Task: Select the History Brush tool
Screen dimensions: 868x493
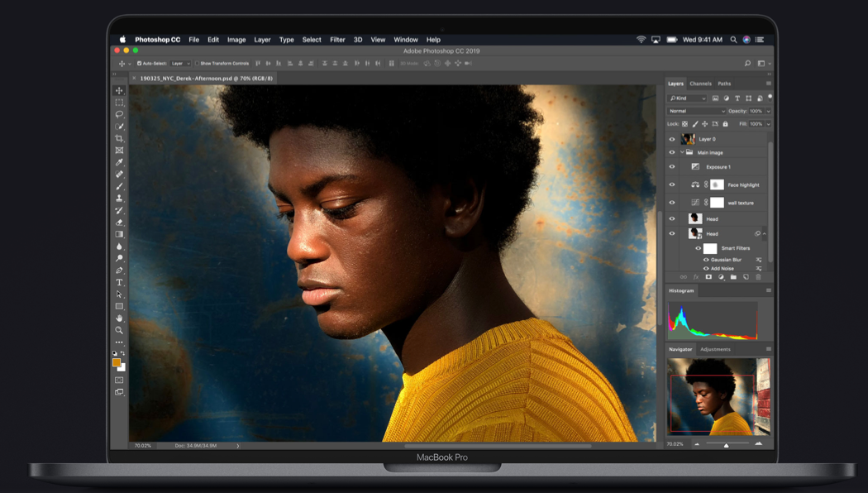Action: pos(119,210)
